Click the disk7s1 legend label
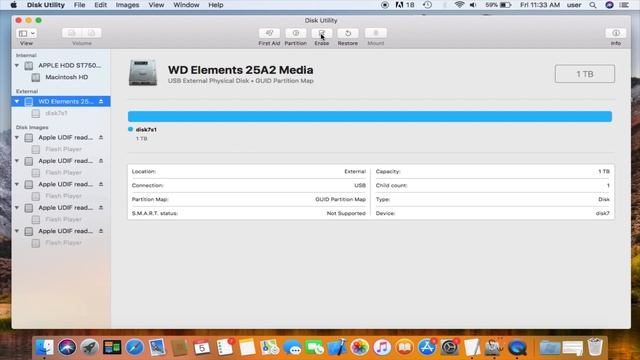 pos(146,129)
